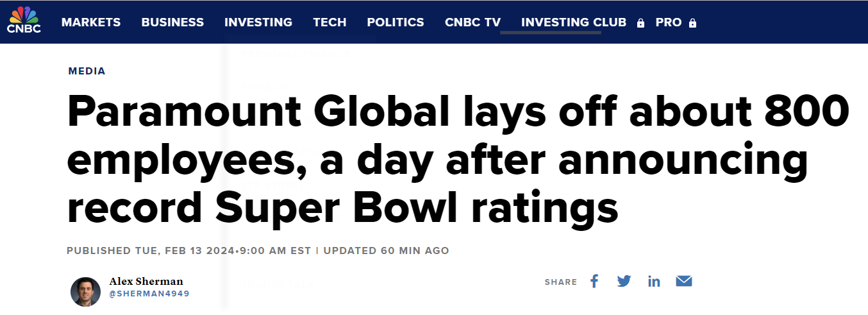
Task: Click the @SHERMAN4949 handle
Action: click(149, 294)
